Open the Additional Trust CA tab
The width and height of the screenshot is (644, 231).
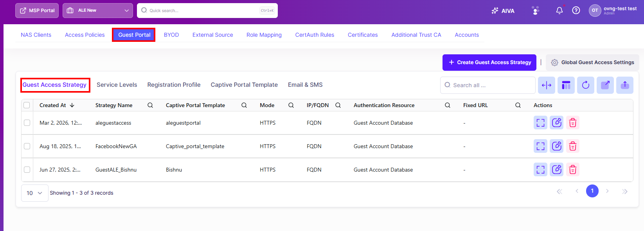coord(416,35)
